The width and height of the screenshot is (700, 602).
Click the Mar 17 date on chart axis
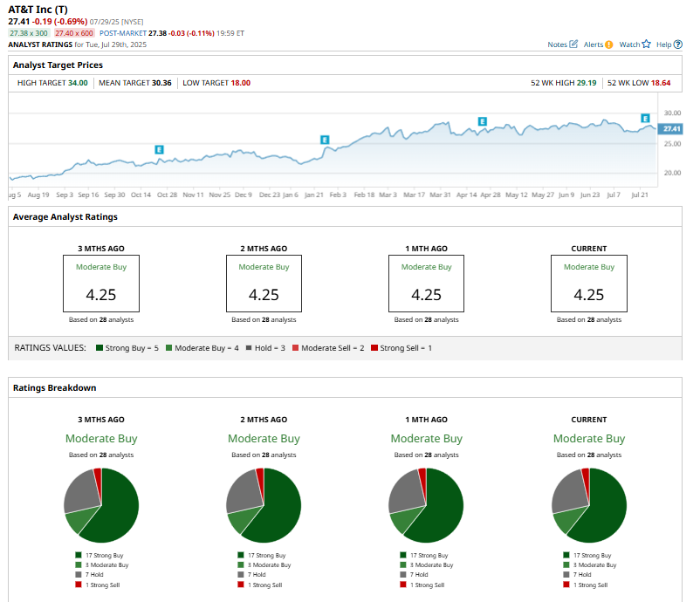(x=415, y=195)
